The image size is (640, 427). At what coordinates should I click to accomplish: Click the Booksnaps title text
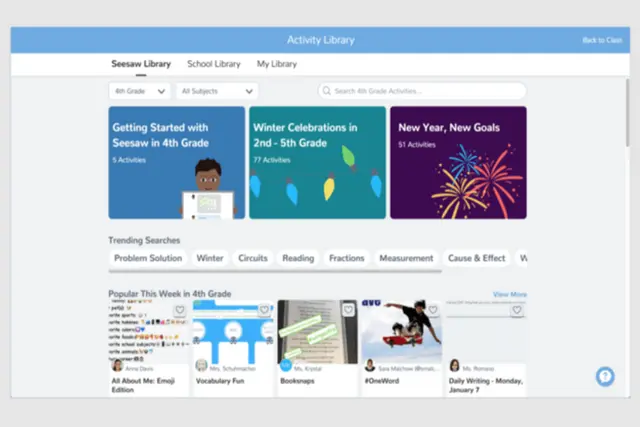(x=297, y=381)
